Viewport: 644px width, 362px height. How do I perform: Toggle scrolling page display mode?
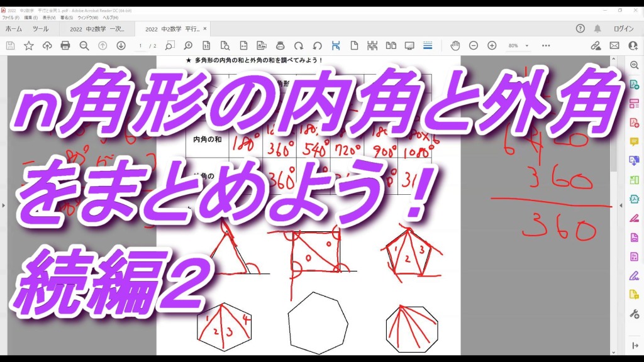pyautogui.click(x=373, y=46)
